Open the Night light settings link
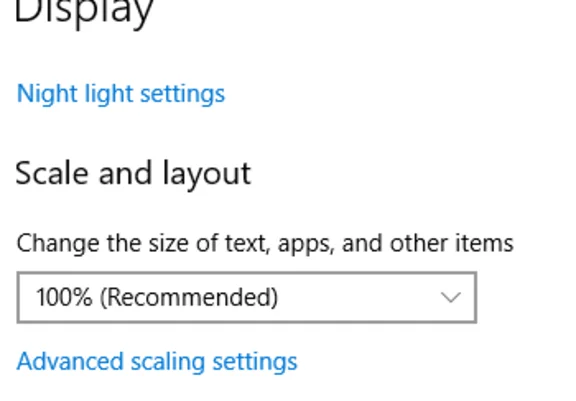Screen dimensions: 576x401 pyautogui.click(x=120, y=94)
